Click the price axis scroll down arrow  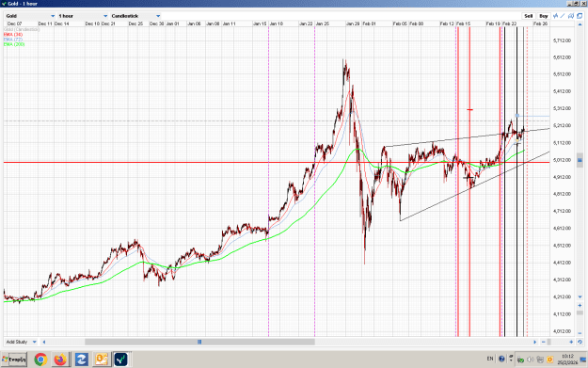(580, 296)
